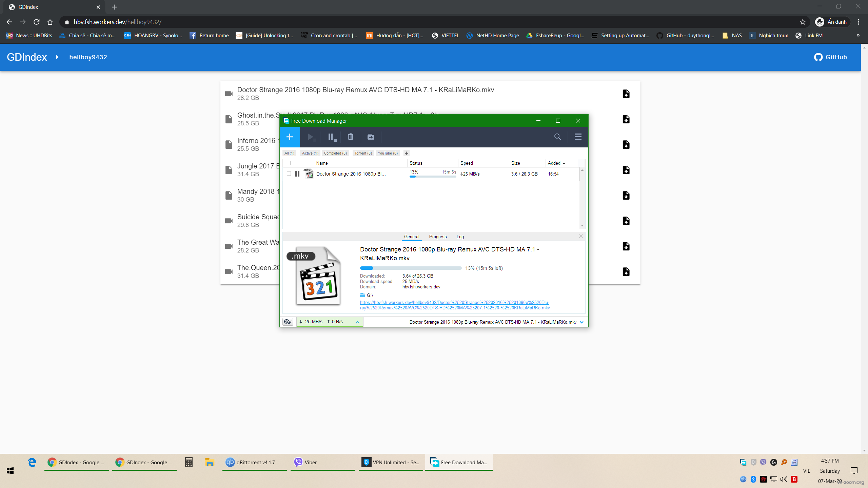Download Ghost.in.the.Shell file icon
The image size is (868, 488).
(626, 119)
